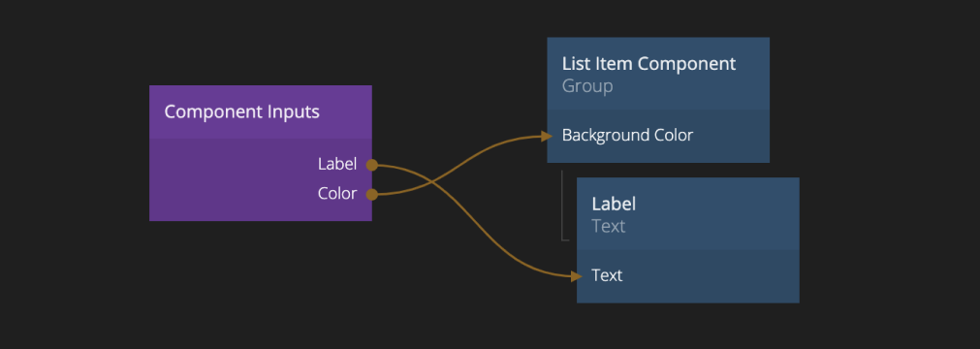Click the gray Text type subtitle under Label
The width and height of the screenshot is (980, 349).
609,226
